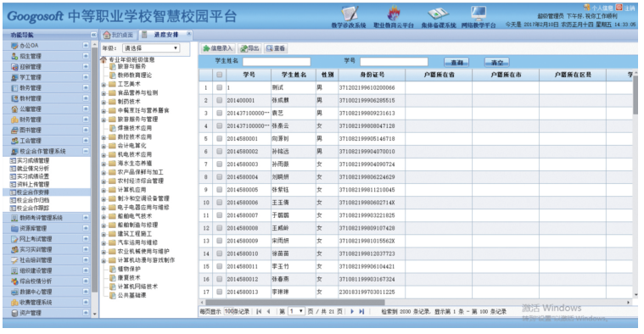
Task: Click the 个人信息 icon in header
Action: [587, 8]
